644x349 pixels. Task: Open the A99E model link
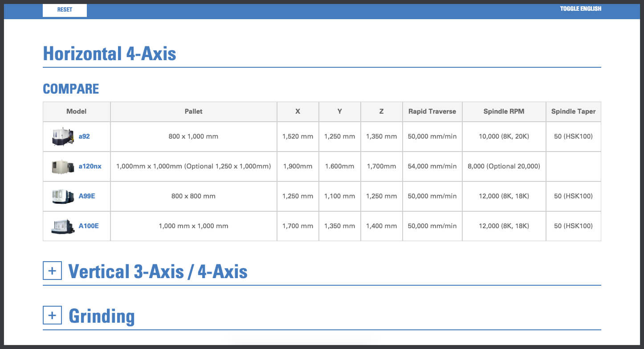87,196
